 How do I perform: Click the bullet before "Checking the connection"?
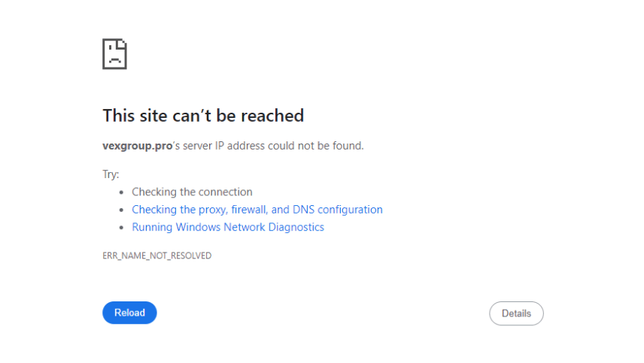(121, 192)
